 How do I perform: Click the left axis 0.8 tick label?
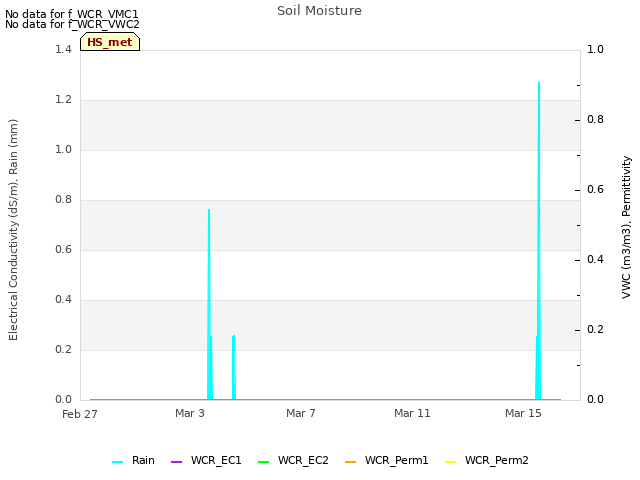[x=63, y=200]
